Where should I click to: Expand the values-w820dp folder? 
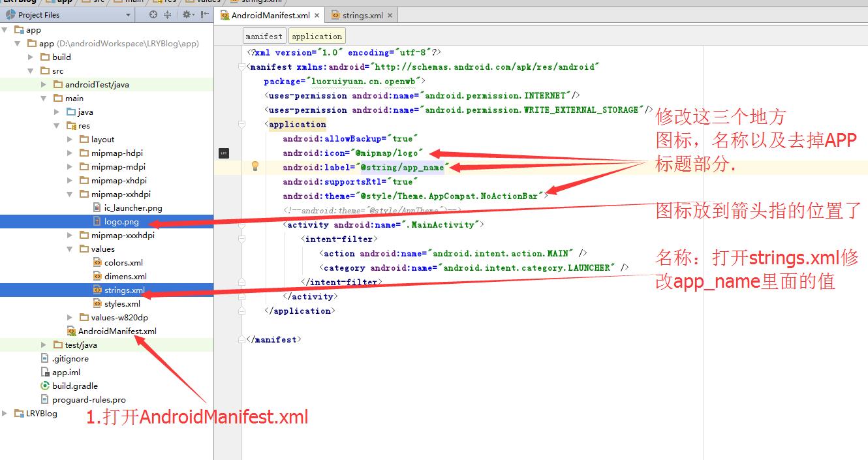pos(70,317)
